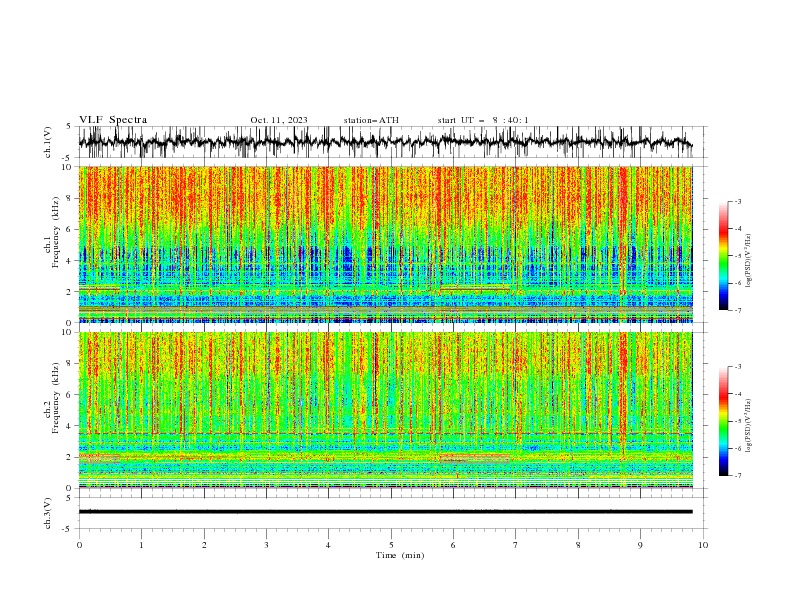The image size is (792, 612).
Task: Click time axis tick label '6'
Action: tap(453, 545)
